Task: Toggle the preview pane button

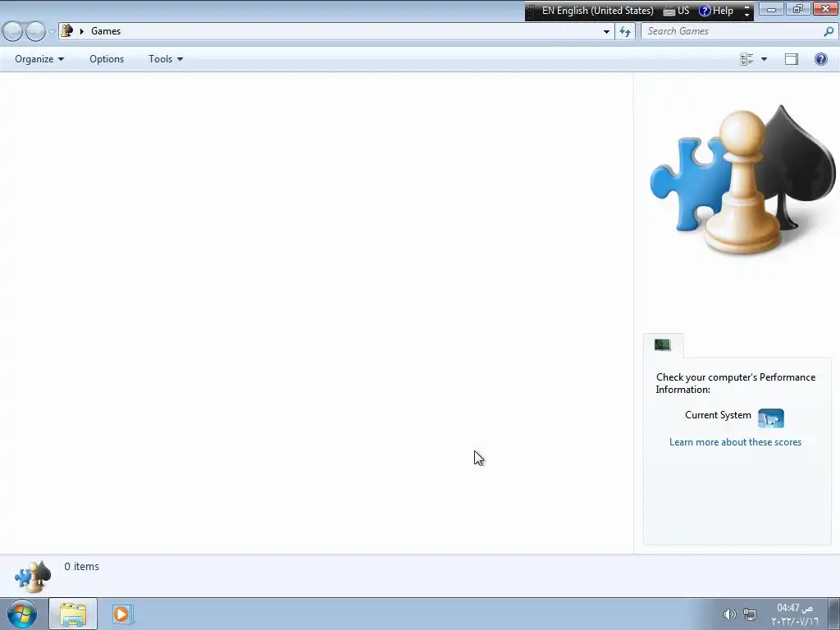Action: (x=792, y=59)
